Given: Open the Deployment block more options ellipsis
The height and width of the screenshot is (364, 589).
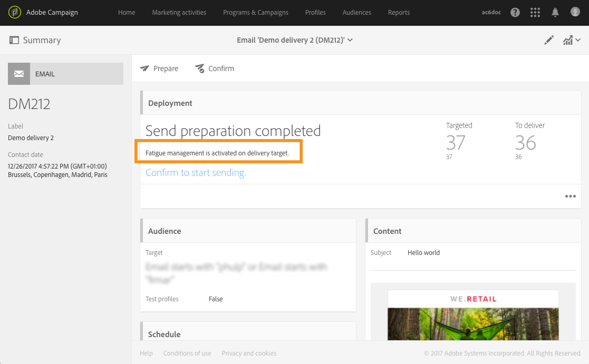Looking at the screenshot, I should pos(570,196).
